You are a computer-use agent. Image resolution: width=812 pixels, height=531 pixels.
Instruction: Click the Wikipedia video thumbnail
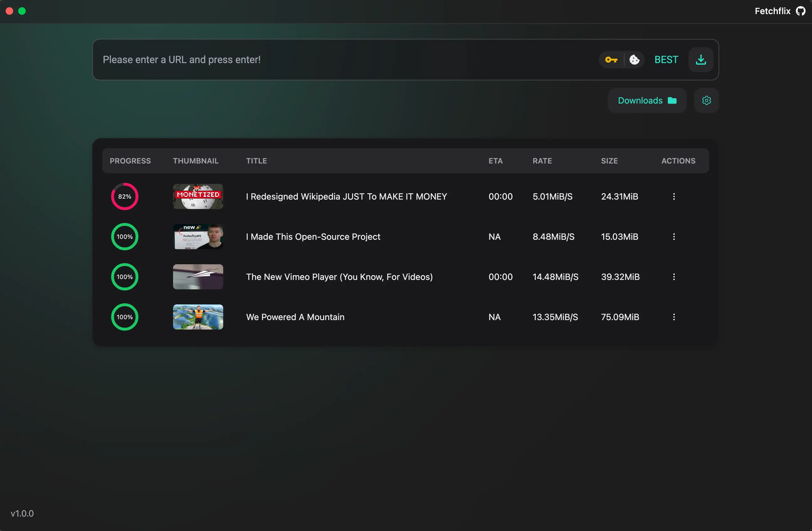(x=198, y=196)
